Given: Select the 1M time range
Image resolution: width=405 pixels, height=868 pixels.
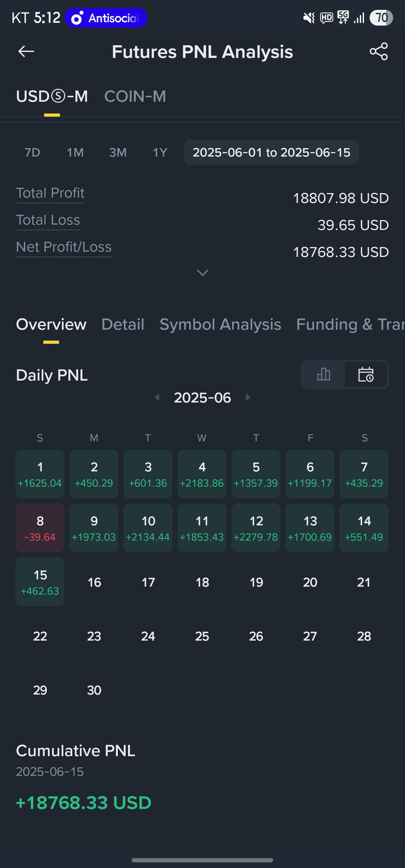Looking at the screenshot, I should pos(75,153).
